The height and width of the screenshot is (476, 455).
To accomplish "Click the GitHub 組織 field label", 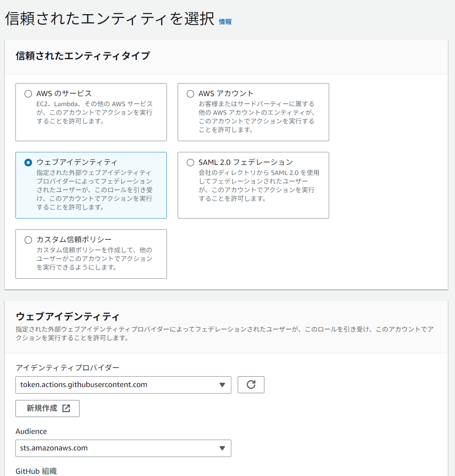I will (36, 471).
